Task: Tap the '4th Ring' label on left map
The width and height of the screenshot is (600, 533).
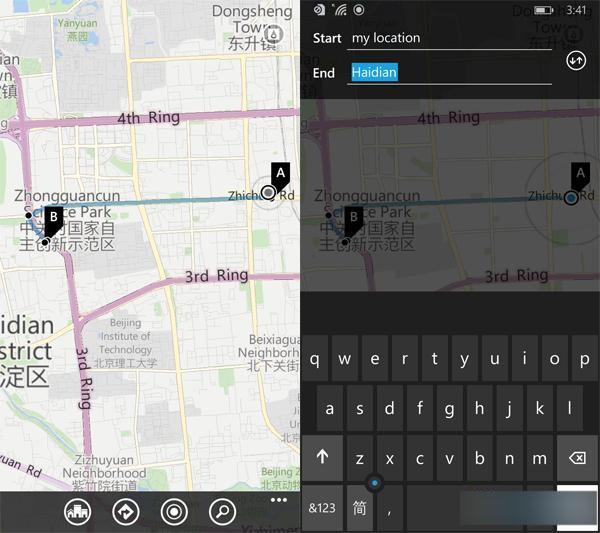Action: tap(148, 117)
